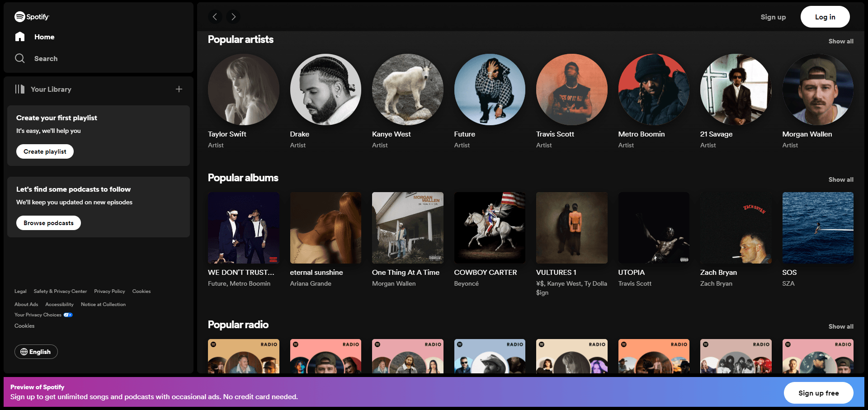Open SOS album cover
The width and height of the screenshot is (868, 410).
point(818,228)
